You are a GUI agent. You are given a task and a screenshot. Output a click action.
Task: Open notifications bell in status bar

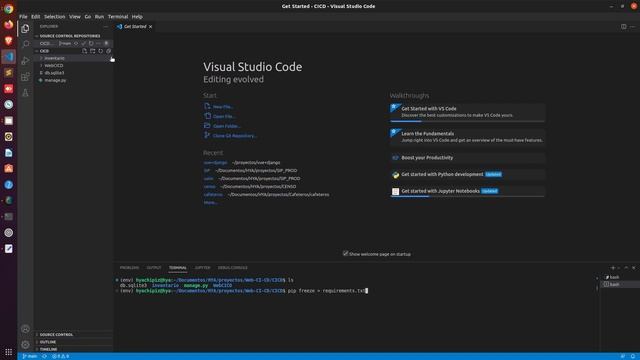633,356
